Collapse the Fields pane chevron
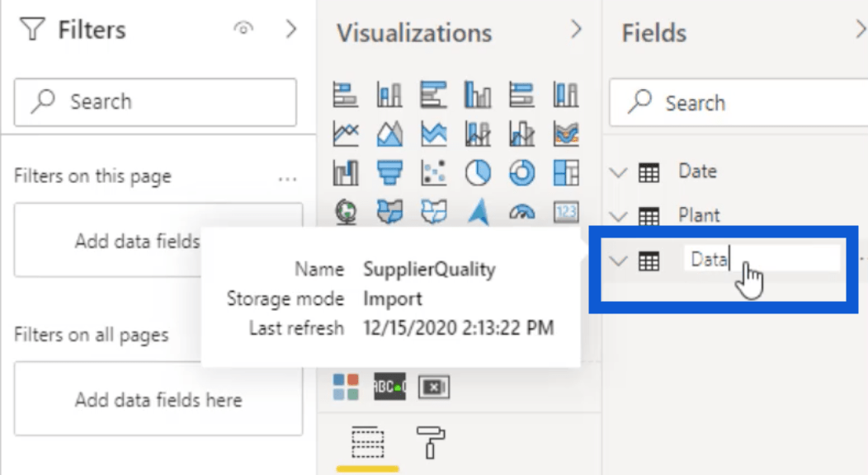 tap(861, 29)
